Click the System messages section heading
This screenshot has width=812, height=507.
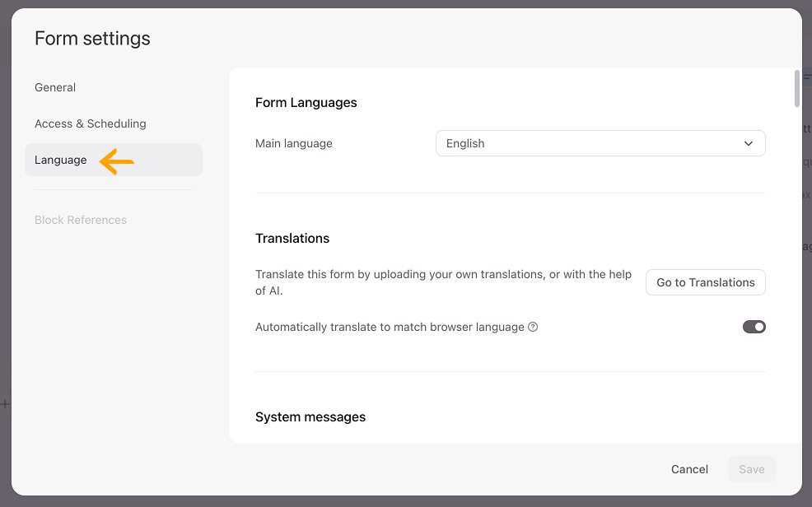click(310, 417)
